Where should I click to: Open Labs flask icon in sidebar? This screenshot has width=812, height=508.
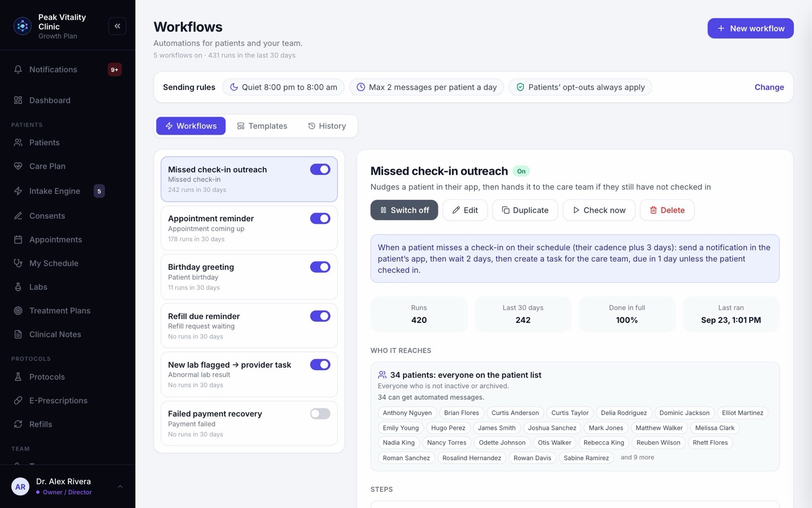tap(18, 287)
